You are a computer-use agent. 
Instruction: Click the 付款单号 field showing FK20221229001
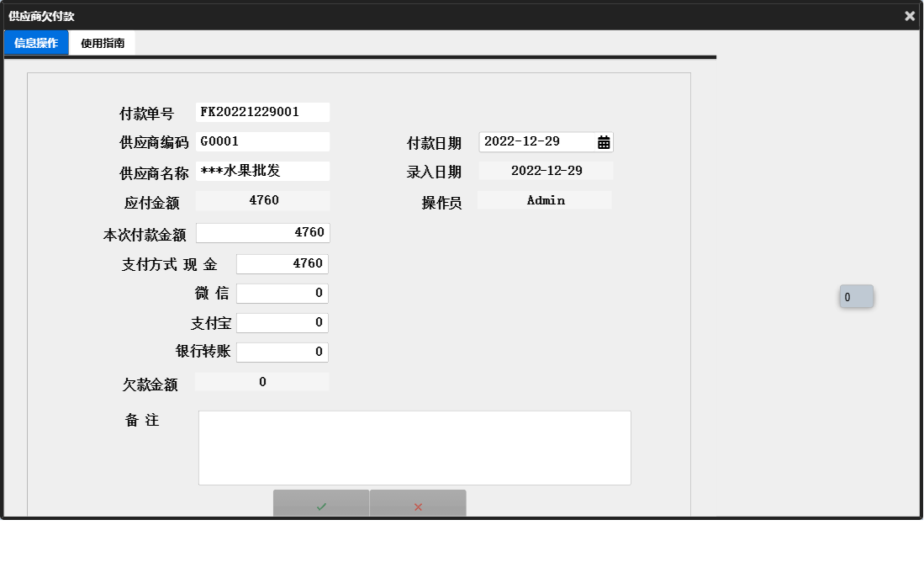(262, 111)
